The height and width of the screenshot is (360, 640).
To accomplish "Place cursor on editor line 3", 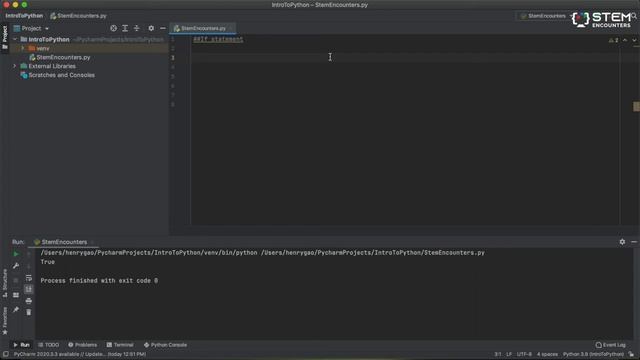I will tap(404, 58).
